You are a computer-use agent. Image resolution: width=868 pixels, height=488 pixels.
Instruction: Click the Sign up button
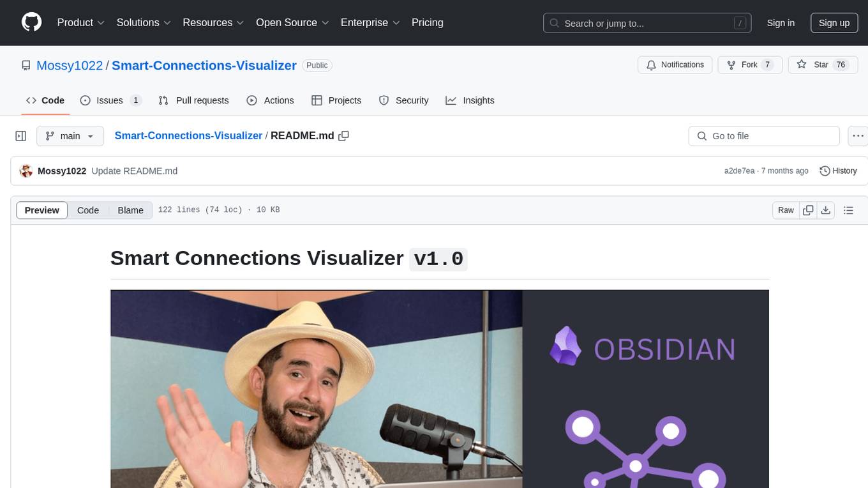834,23
